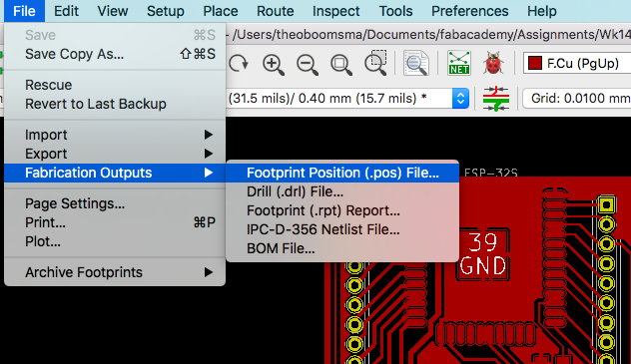Click the square yellow pin 1 pad

(606, 204)
